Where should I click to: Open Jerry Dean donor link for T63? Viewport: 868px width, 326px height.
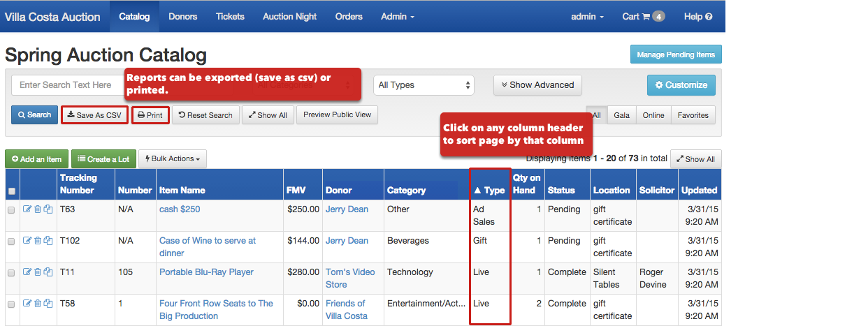[347, 209]
